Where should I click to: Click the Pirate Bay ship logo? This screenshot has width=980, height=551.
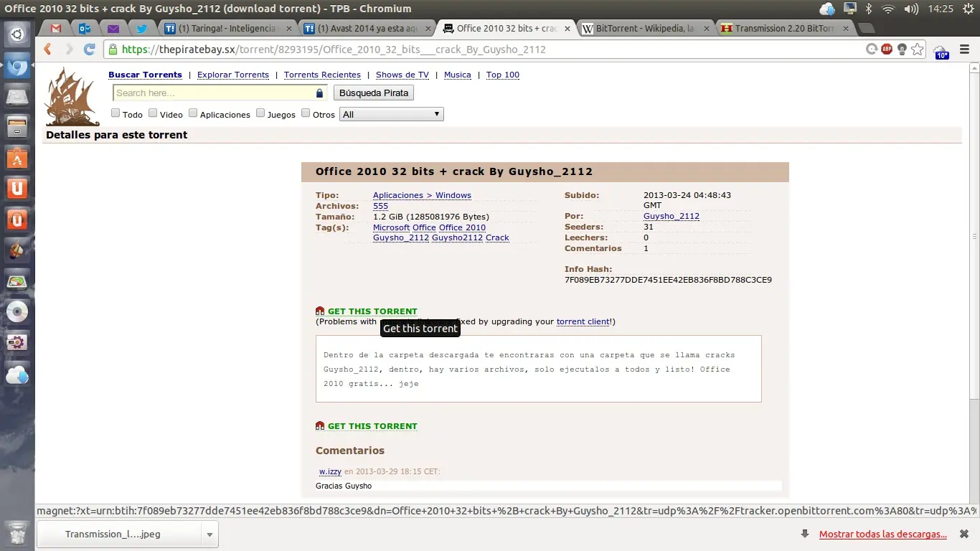tap(72, 97)
